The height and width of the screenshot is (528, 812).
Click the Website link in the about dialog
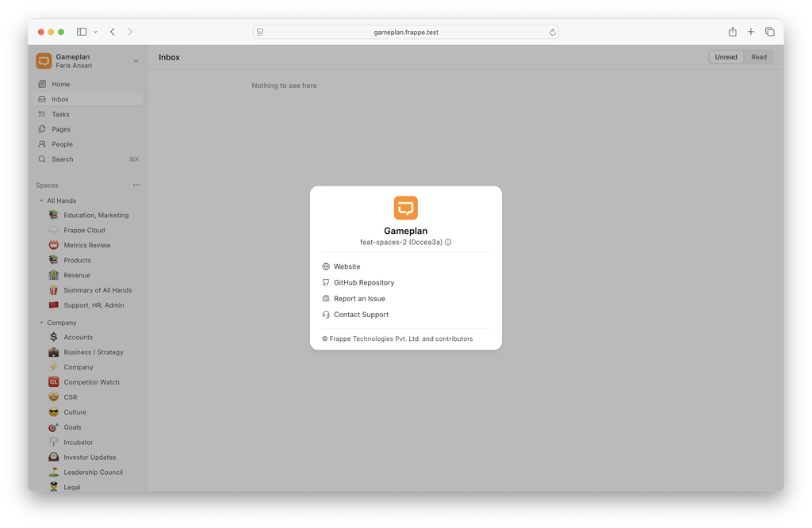click(x=347, y=266)
